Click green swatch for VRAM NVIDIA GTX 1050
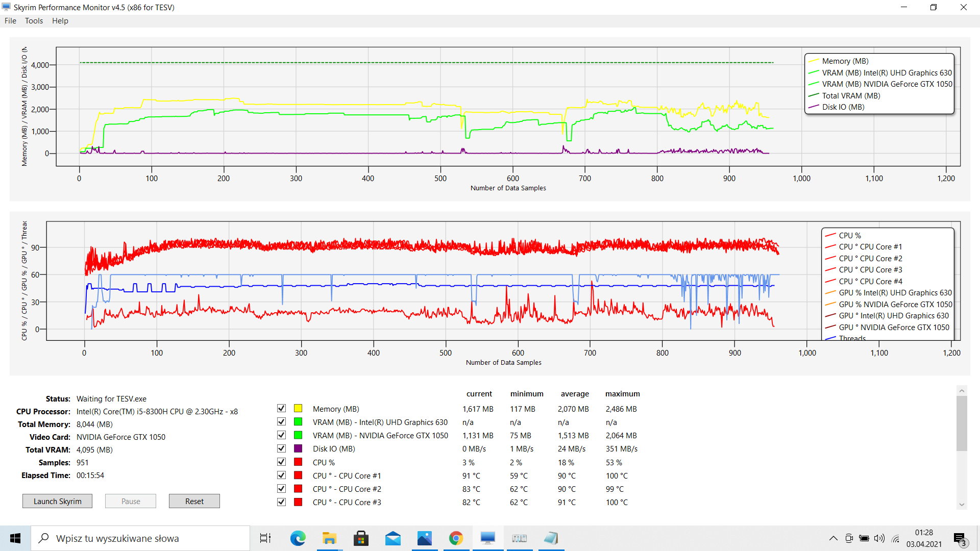The image size is (980, 551). (298, 435)
